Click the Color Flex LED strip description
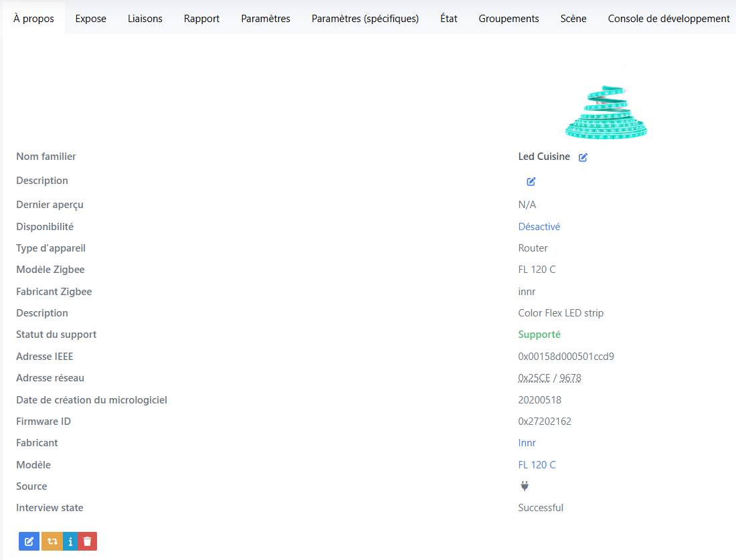The height and width of the screenshot is (560, 736). 561,312
